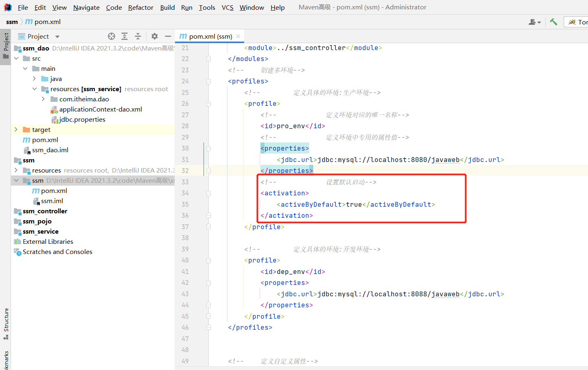Expand the target folder
Image resolution: width=588 pixels, height=370 pixels.
tap(16, 130)
